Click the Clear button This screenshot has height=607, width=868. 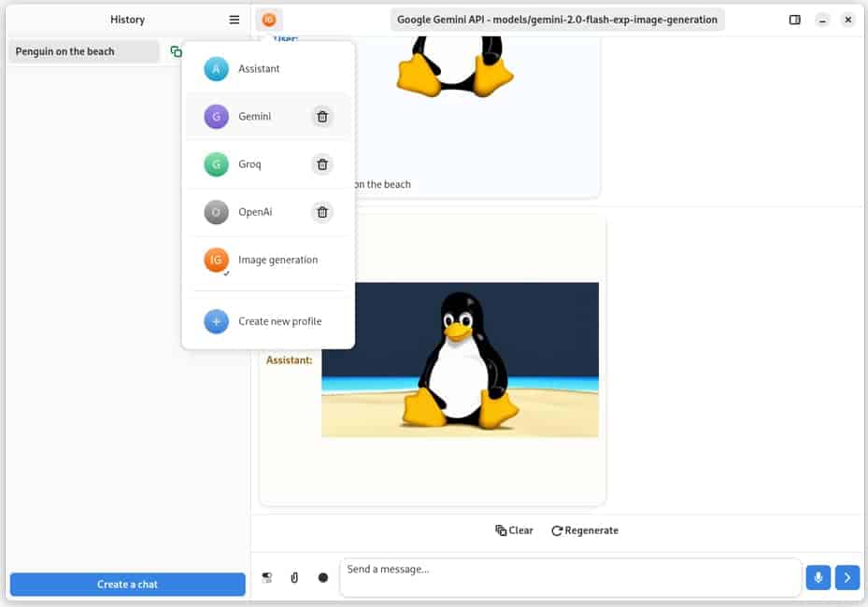coord(514,530)
